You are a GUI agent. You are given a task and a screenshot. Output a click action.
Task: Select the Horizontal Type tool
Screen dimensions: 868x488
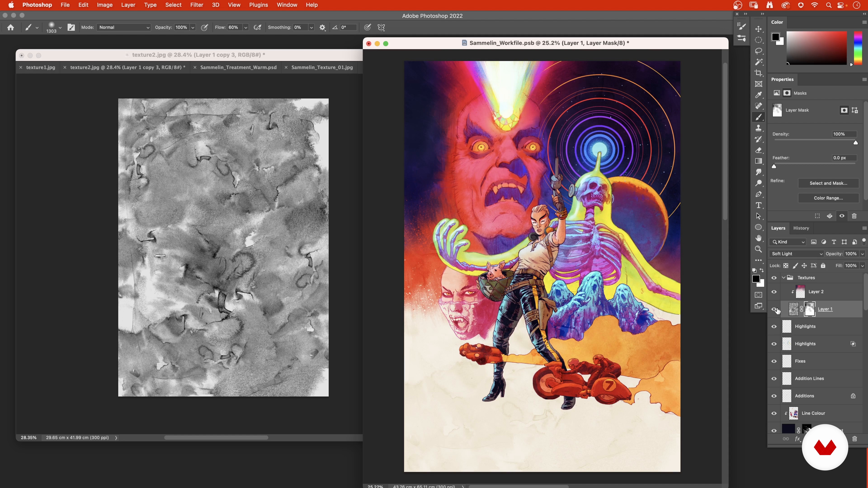pos(759,205)
